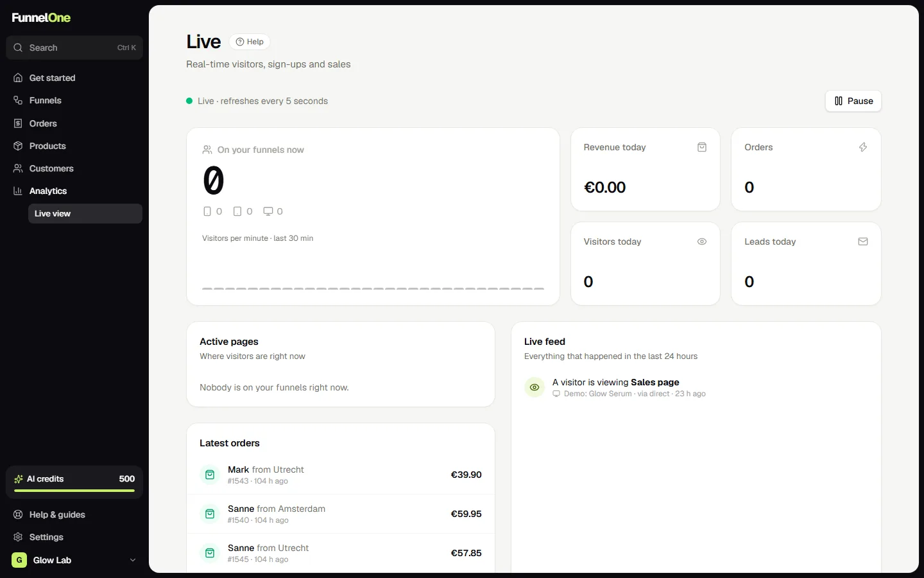Image resolution: width=924 pixels, height=578 pixels.
Task: Open Sanne from Utrecht order #1545
Action: [341, 553]
